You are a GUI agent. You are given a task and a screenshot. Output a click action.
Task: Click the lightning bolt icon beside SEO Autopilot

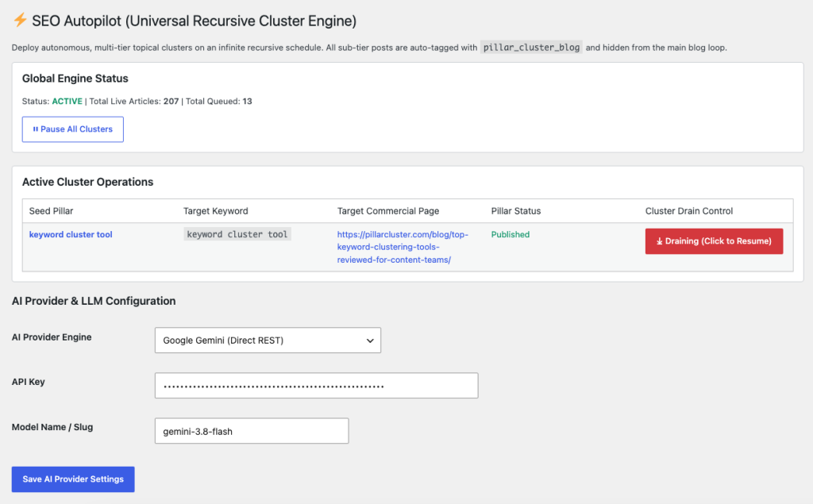tap(20, 20)
